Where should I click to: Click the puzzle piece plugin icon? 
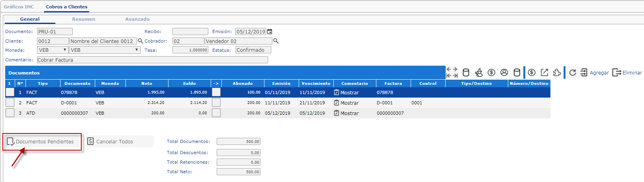tap(557, 72)
